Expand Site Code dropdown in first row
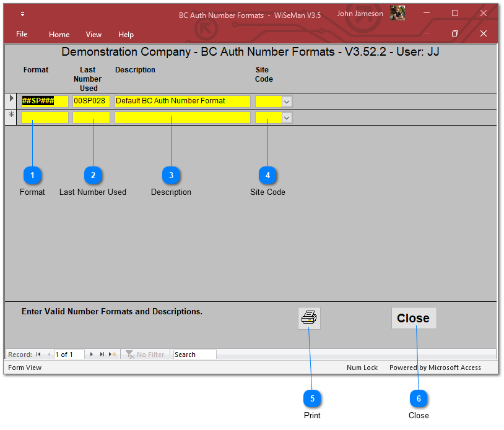The height and width of the screenshot is (430, 504). (287, 101)
